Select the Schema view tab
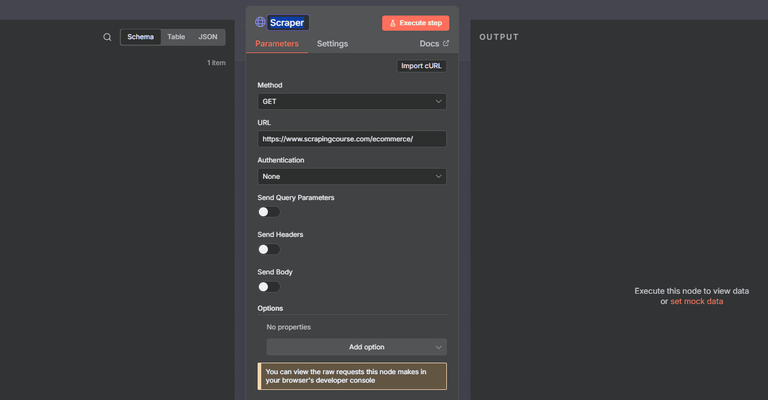The width and height of the screenshot is (768, 400). tap(141, 37)
